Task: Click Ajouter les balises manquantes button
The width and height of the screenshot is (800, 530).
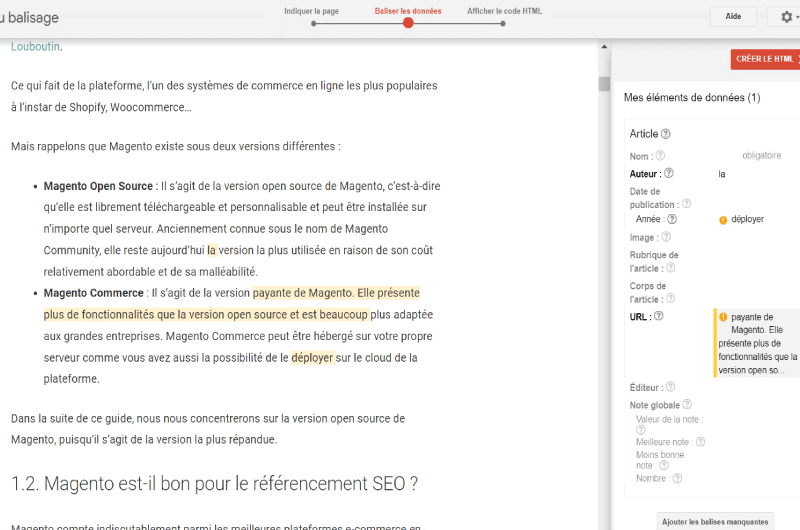Action: [x=715, y=522]
